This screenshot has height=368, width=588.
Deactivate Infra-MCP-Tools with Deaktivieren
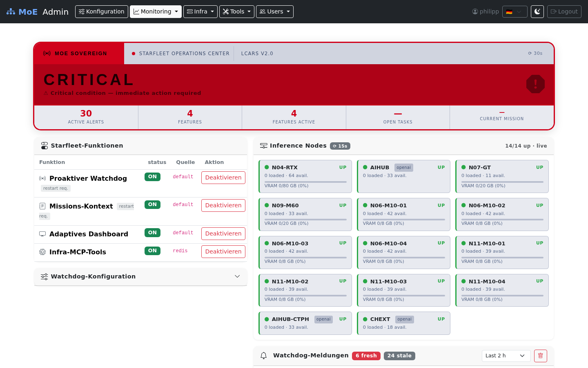[223, 251]
